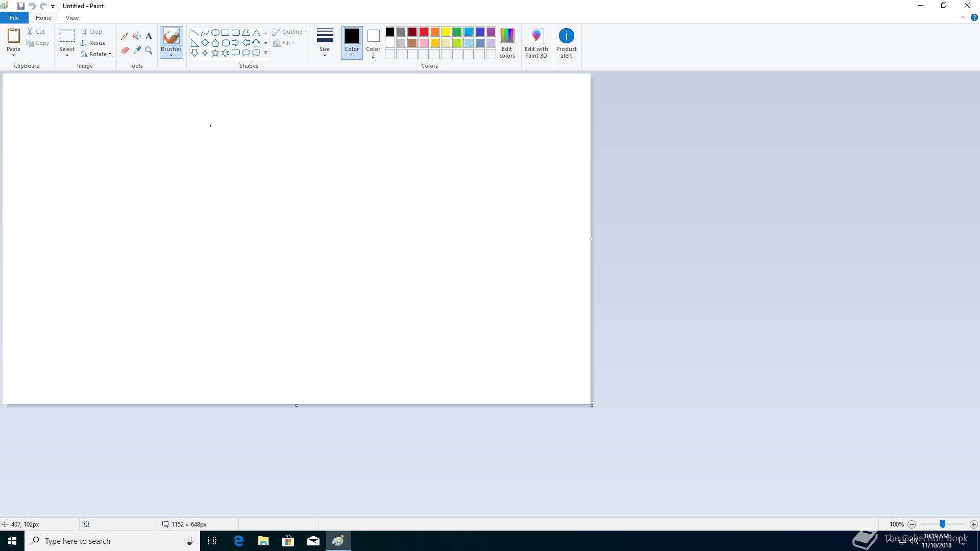Open the Edit colors dialog
Image resolution: width=980 pixels, height=551 pixels.
pos(507,43)
